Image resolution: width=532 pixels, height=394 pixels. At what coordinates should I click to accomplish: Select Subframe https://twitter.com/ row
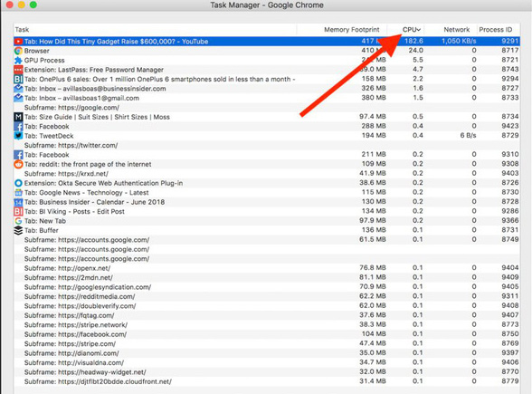pos(267,145)
